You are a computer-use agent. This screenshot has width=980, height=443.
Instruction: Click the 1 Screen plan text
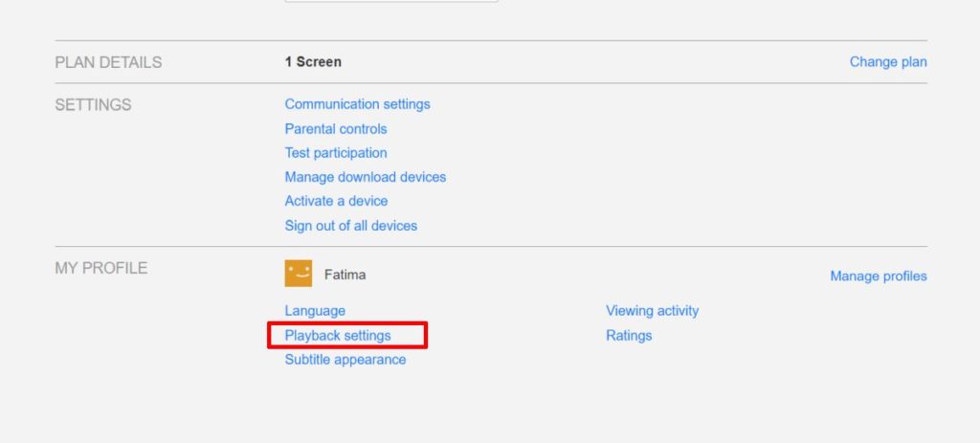pos(313,62)
